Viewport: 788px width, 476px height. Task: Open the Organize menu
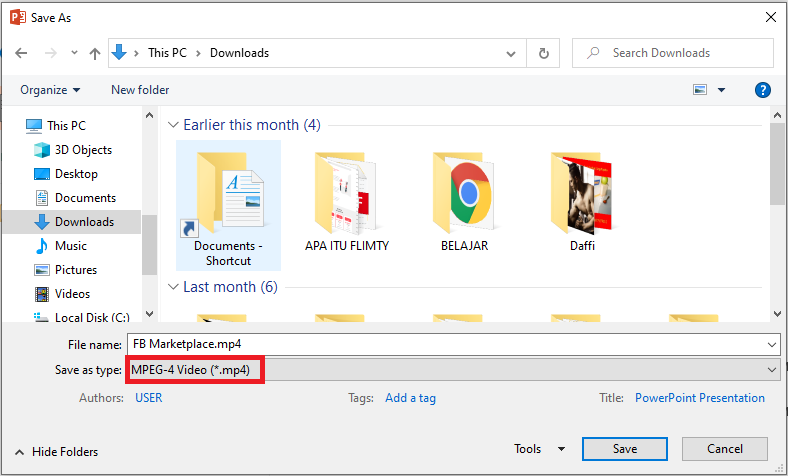point(50,90)
